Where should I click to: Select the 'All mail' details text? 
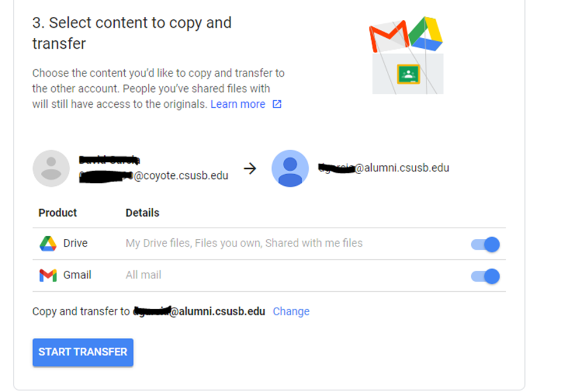[143, 276]
